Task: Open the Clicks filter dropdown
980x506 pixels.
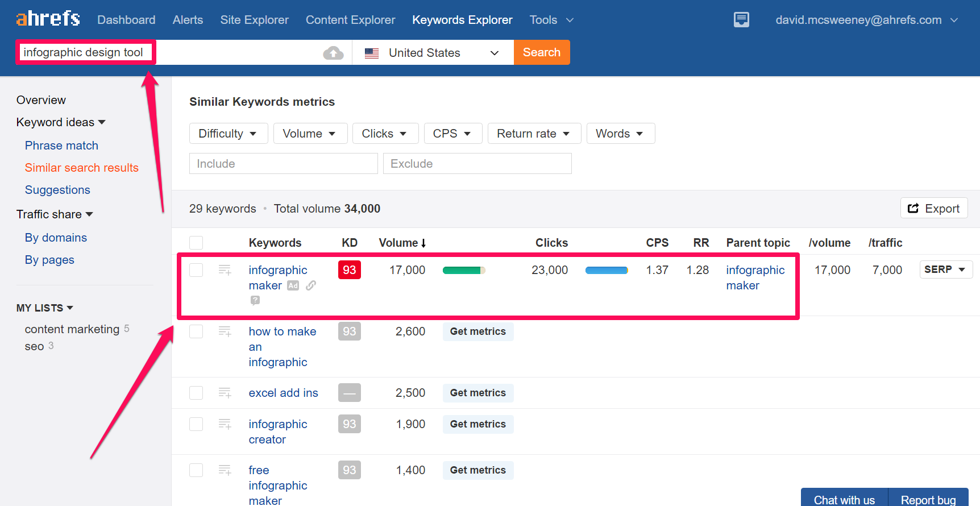Action: click(385, 134)
